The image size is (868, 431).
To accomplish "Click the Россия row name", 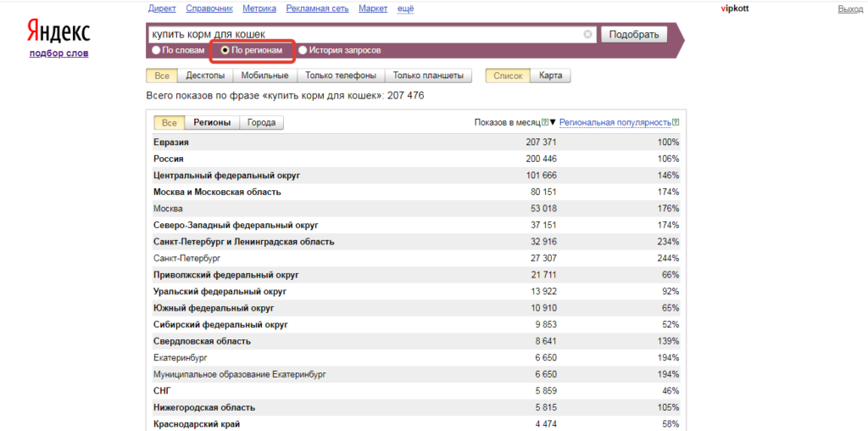I will [169, 159].
